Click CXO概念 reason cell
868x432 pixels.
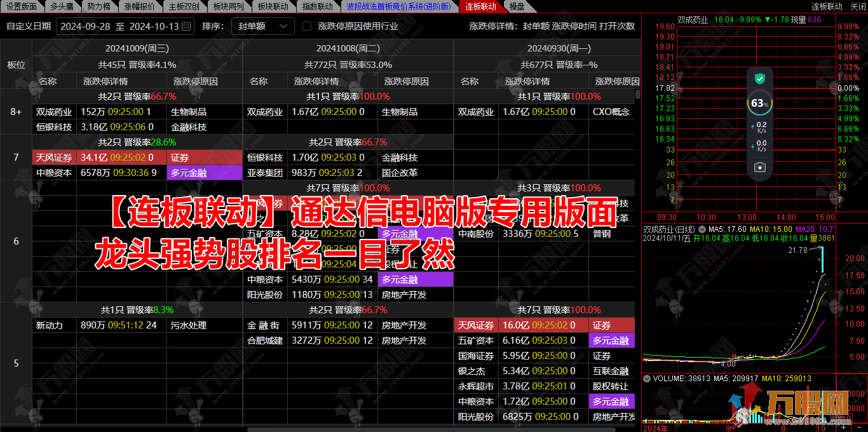click(611, 112)
